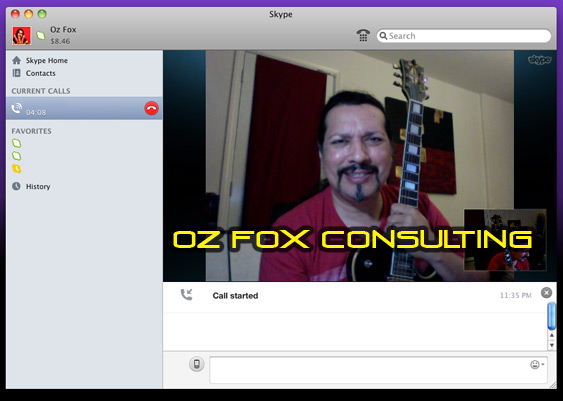Select the yellow away favorite contact
The image size is (563, 401).
pyautogui.click(x=17, y=168)
